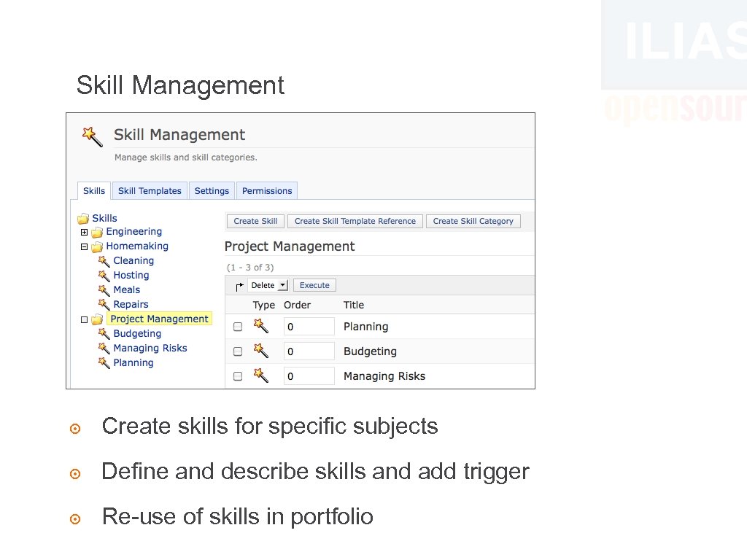Collapse the Homemaking category
The height and width of the screenshot is (560, 747).
83,246
